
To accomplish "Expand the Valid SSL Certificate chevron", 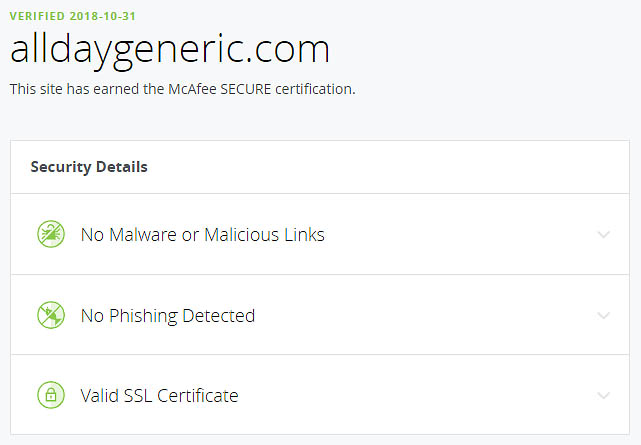I will tap(603, 395).
